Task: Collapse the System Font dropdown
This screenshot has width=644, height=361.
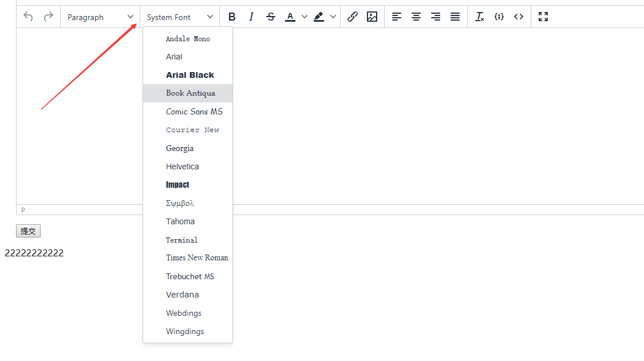Action: coord(180,17)
